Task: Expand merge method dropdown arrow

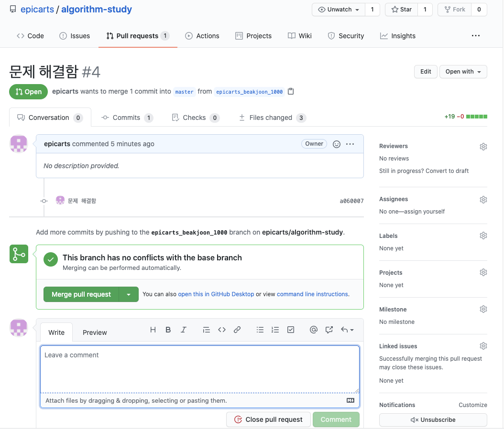Action: (129, 294)
